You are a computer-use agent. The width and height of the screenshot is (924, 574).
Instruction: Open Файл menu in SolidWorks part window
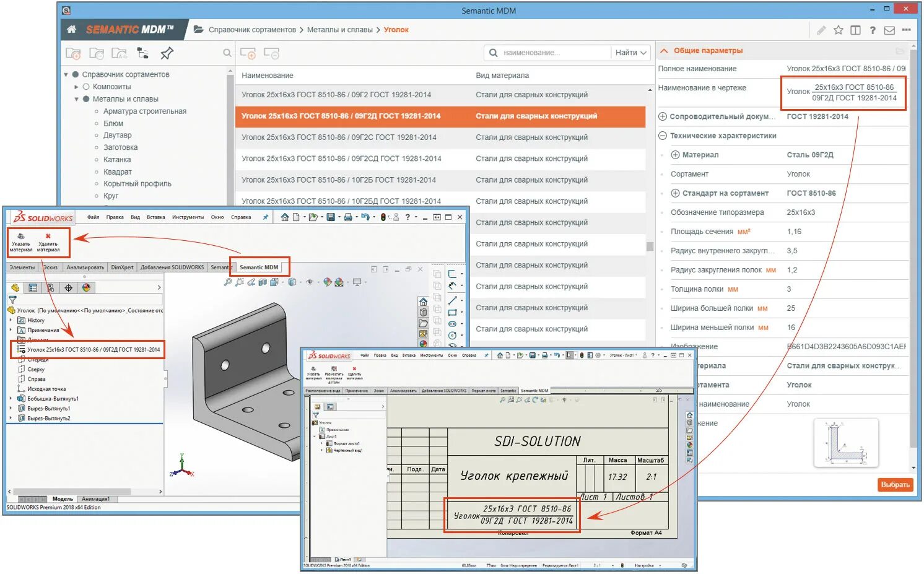tap(93, 217)
